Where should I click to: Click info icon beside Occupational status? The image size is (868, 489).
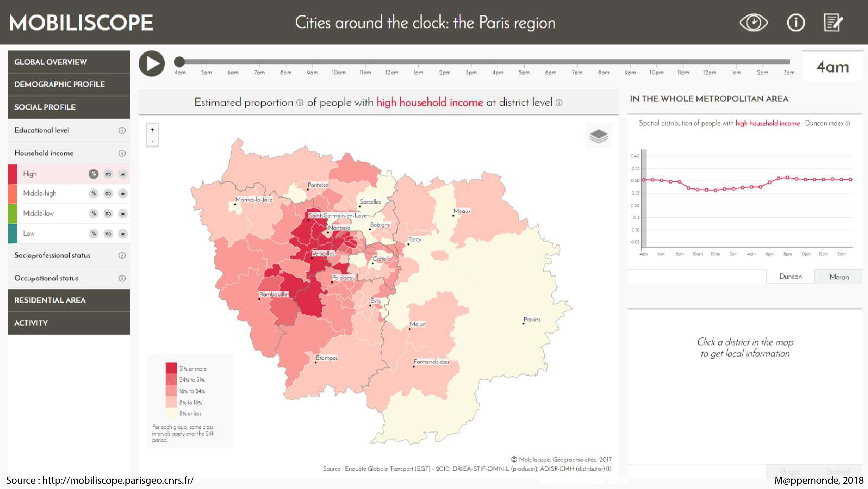pyautogui.click(x=122, y=278)
